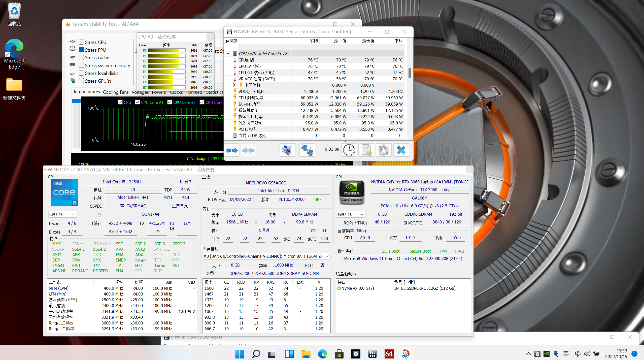
Task: Click the Windows Start button on the taskbar
Action: click(x=239, y=354)
